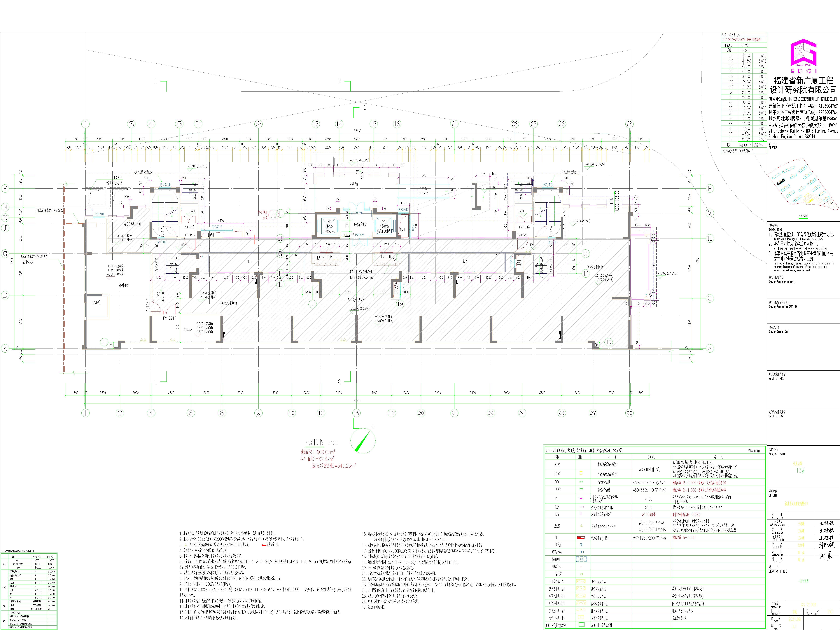Click the project name '13#'
840x630 pixels.
pyautogui.click(x=800, y=471)
